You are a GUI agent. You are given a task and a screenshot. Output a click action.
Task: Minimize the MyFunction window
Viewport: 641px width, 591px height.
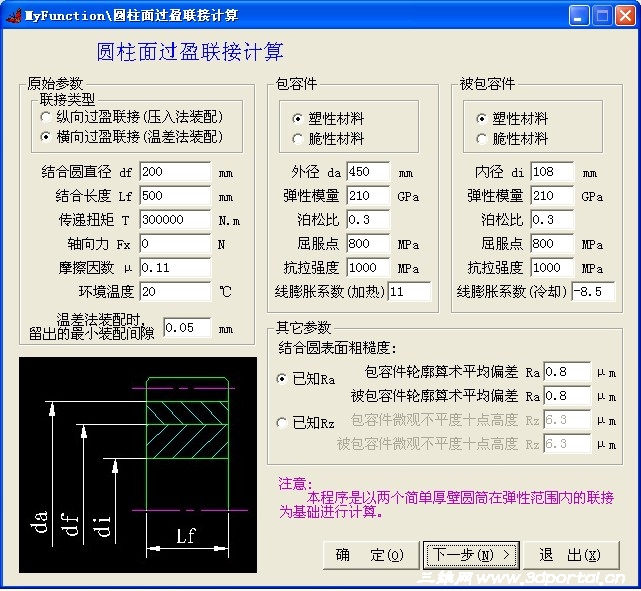tap(579, 16)
